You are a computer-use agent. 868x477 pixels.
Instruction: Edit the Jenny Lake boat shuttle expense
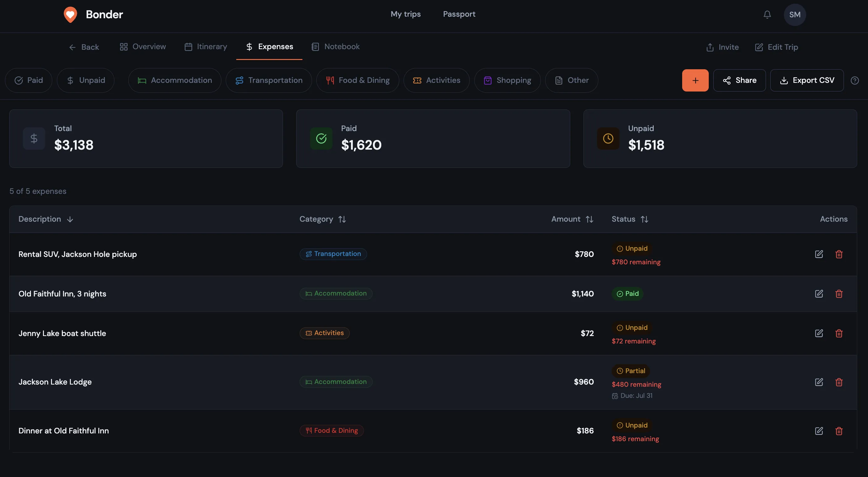pos(819,333)
